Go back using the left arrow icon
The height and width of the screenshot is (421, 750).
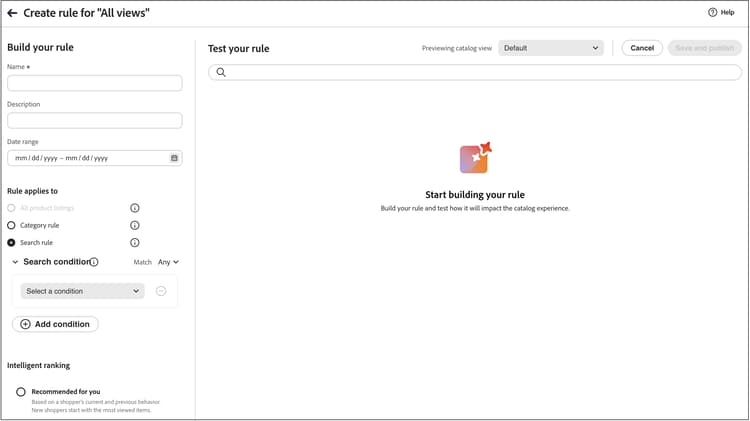[x=12, y=13]
